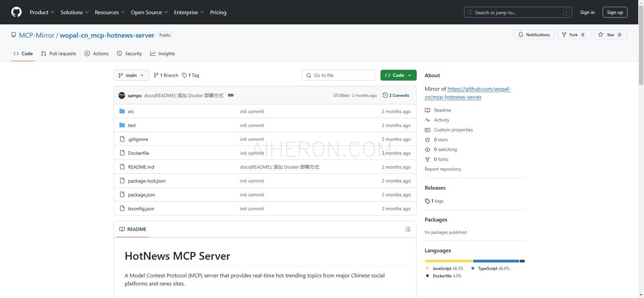Open the package.json file
Viewport: 644px width, 298px height.
tap(141, 195)
